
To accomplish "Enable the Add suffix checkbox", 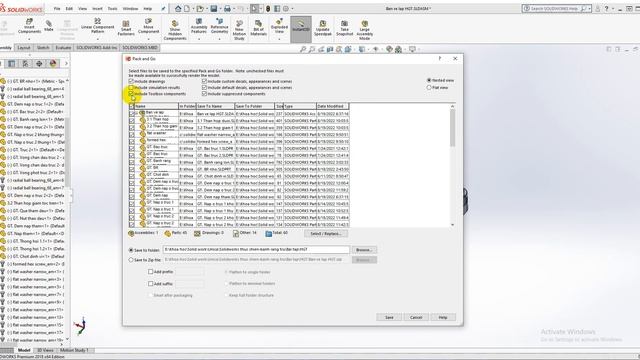I will (x=151, y=283).
